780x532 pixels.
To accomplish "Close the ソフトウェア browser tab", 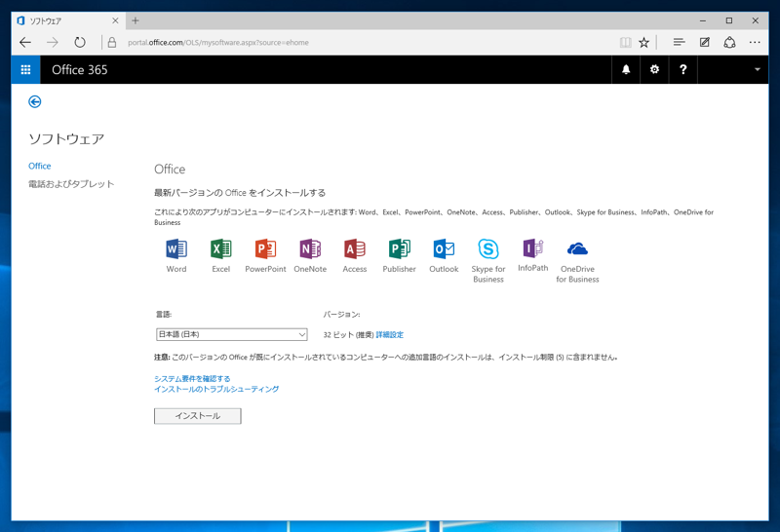I will (x=115, y=20).
